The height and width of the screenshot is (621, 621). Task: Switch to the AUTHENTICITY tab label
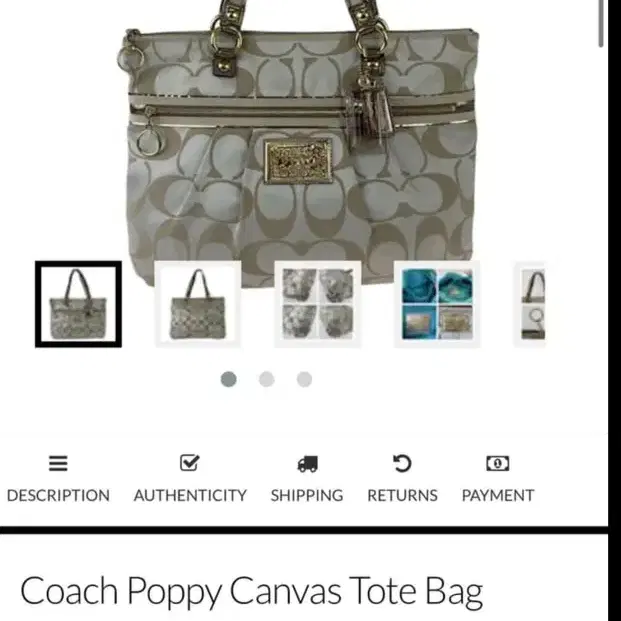[x=190, y=495]
